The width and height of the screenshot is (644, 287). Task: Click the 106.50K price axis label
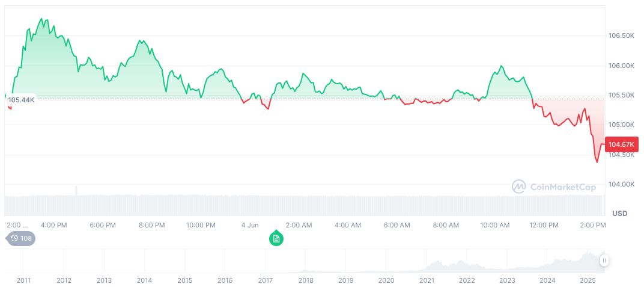pos(621,36)
